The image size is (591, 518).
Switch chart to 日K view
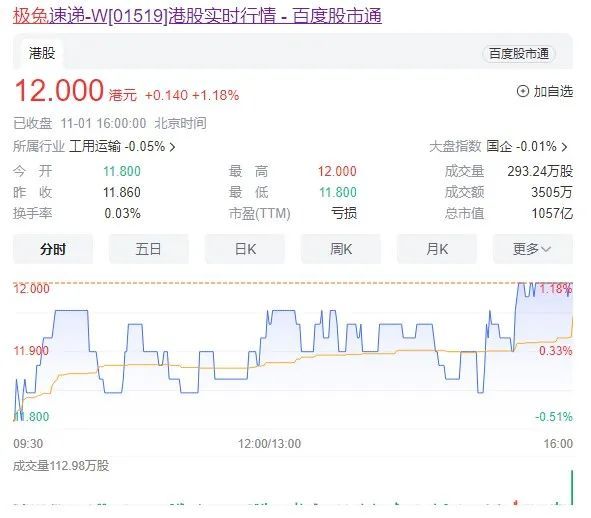pos(245,249)
